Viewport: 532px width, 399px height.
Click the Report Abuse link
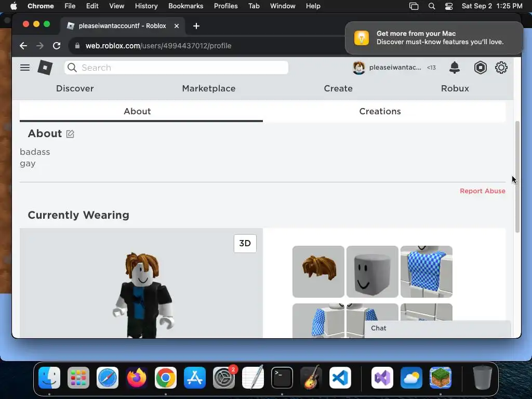[x=483, y=191]
